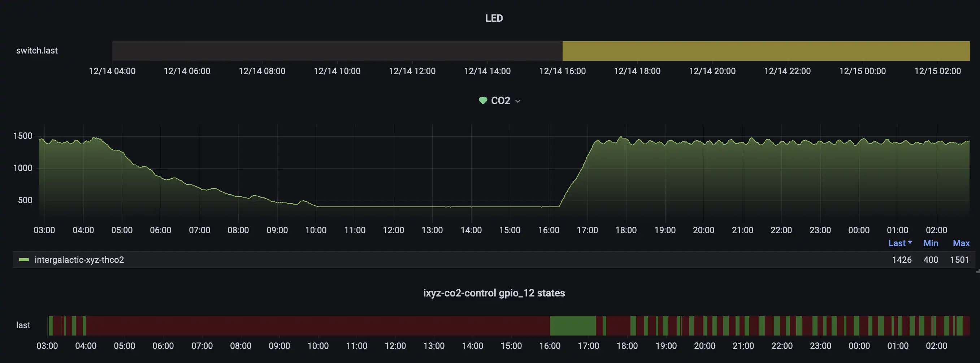Click the flat CO2 line at 13:00

tap(433, 207)
